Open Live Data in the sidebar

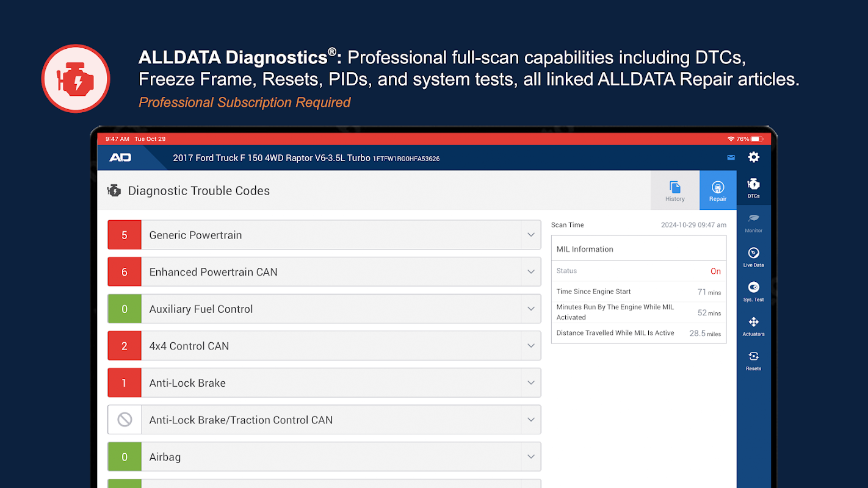click(753, 257)
